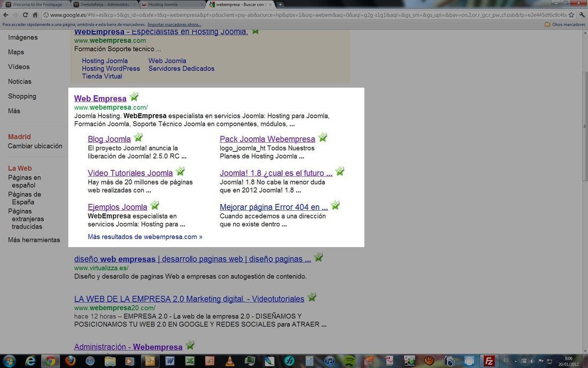Open iTunes from the taskbar
Image resolution: width=588 pixels, height=368 pixels.
tap(330, 361)
